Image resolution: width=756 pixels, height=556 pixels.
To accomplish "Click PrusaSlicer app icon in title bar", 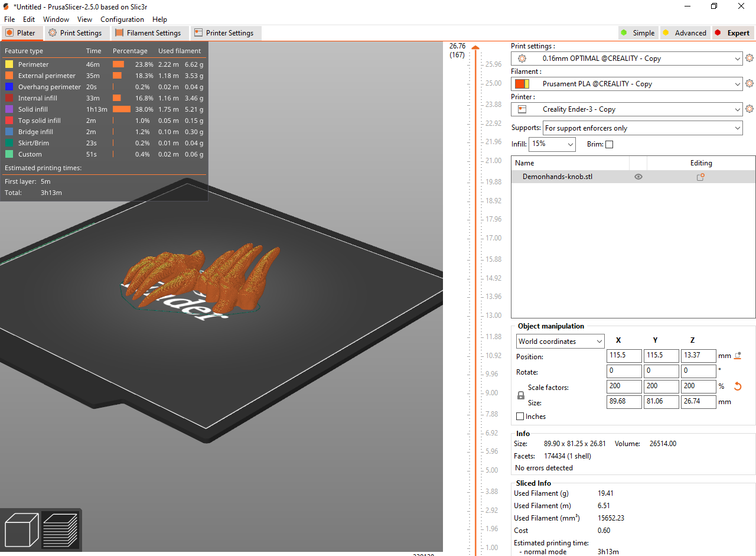I will (x=6, y=6).
